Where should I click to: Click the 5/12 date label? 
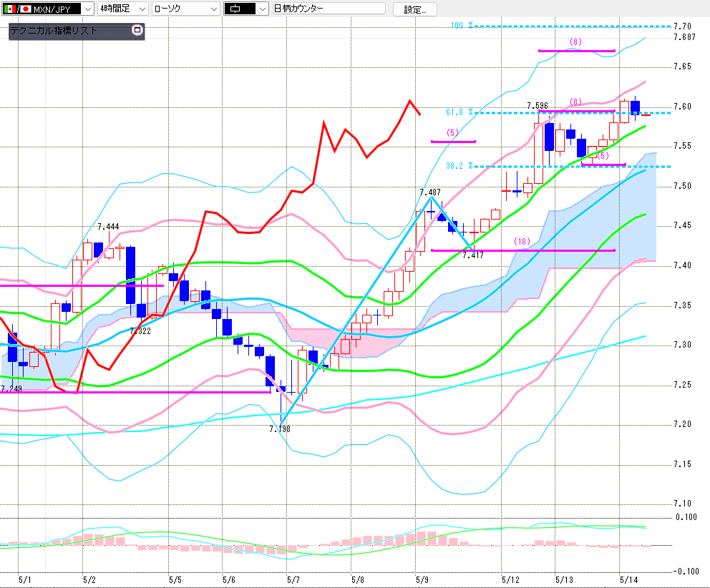[511, 580]
